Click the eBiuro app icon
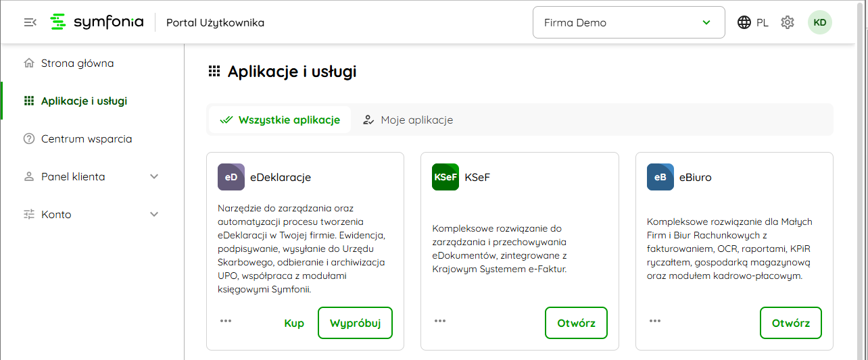 click(660, 178)
